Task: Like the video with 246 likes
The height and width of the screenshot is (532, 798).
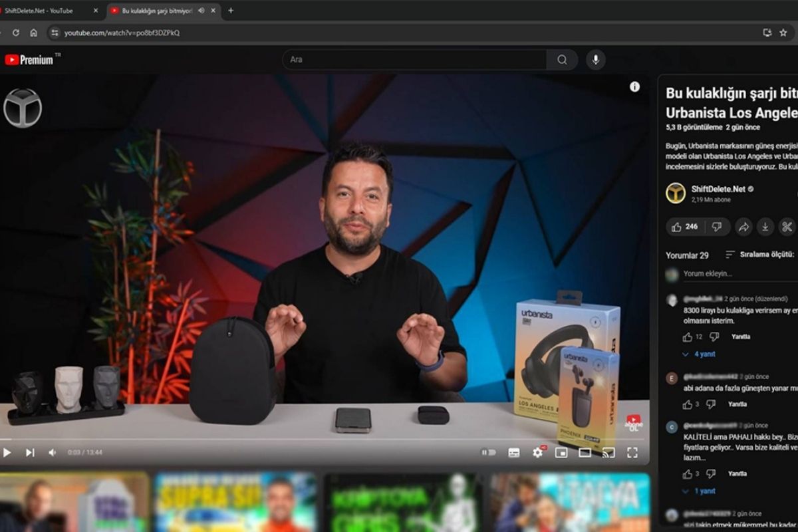Action: 684,227
